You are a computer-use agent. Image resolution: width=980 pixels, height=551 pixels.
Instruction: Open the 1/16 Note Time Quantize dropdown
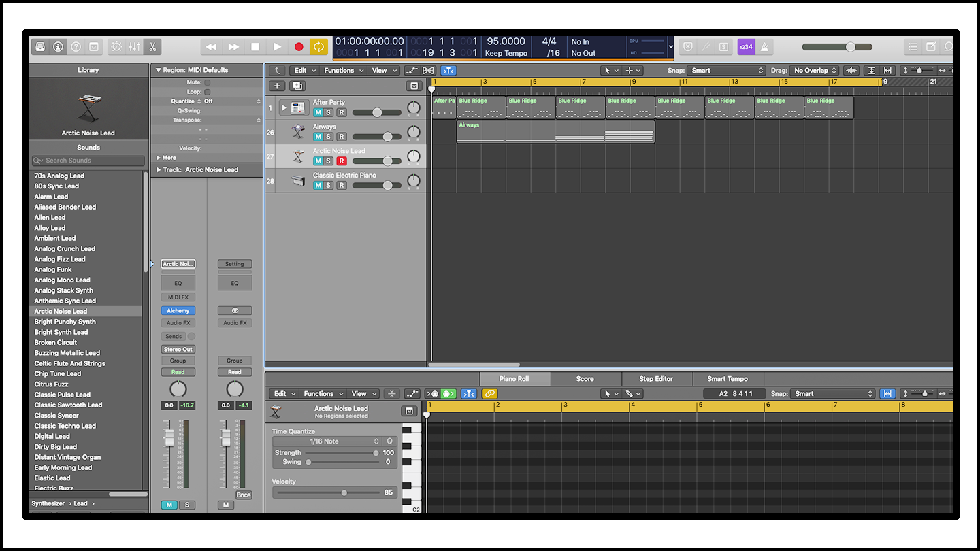pyautogui.click(x=327, y=441)
